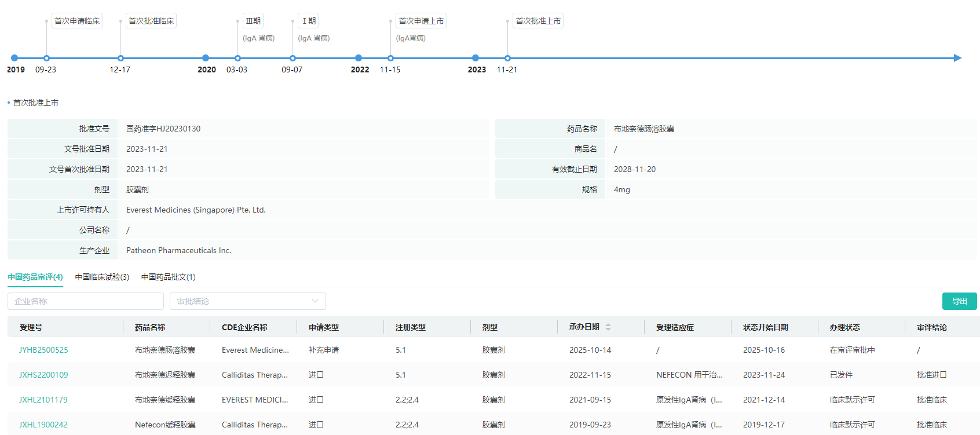Click the 2019 year marker on timeline
This screenshot has height=435, width=980.
pos(14,58)
